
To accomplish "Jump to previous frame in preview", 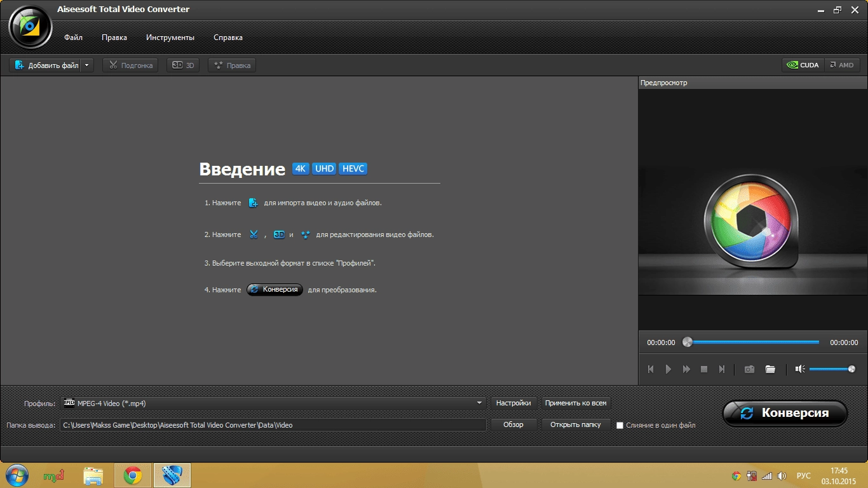I will [651, 369].
